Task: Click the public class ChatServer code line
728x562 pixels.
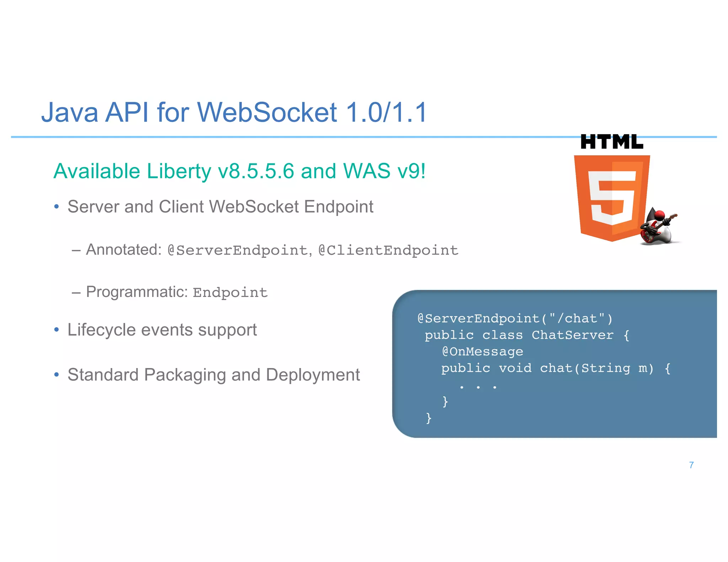Action: point(527,335)
